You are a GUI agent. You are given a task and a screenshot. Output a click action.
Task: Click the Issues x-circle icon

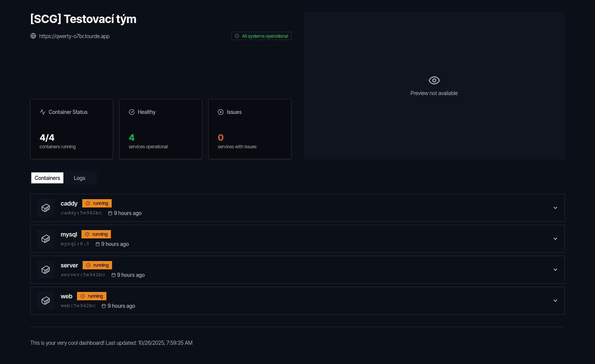coord(221,112)
